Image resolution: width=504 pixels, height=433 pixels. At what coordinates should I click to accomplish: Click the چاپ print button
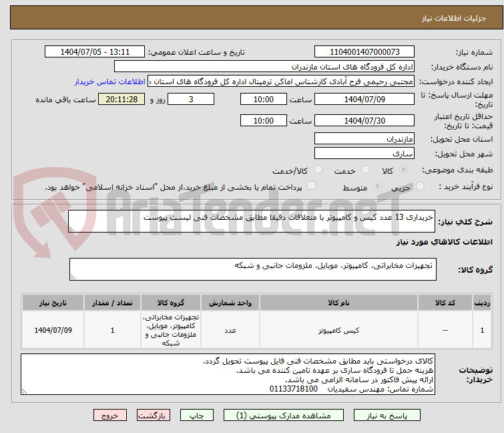coord(197,416)
